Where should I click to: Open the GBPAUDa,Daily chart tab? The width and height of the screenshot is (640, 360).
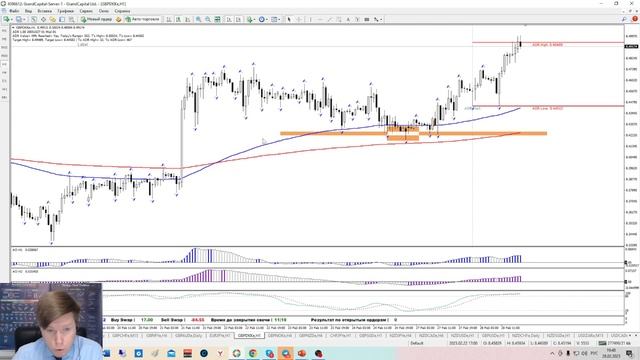click(x=189, y=336)
